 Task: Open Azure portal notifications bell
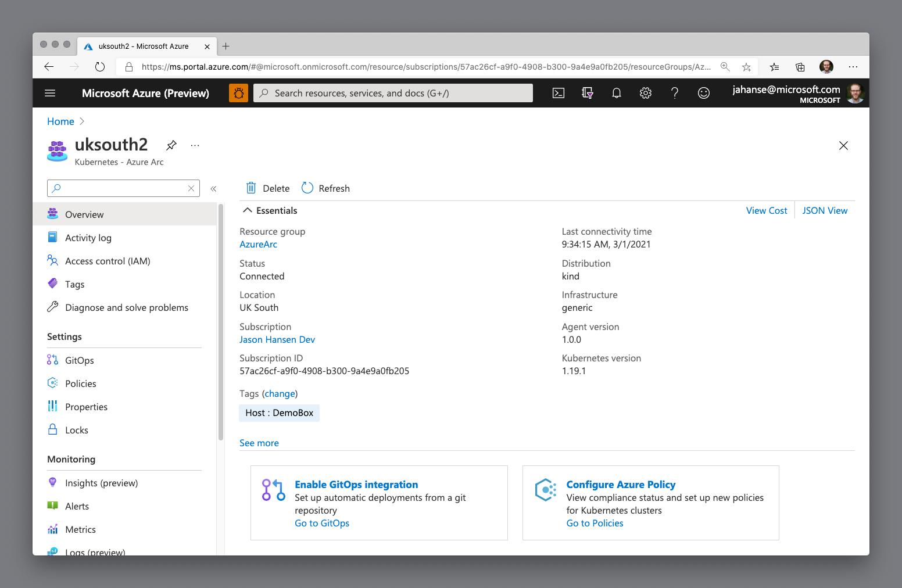[617, 93]
